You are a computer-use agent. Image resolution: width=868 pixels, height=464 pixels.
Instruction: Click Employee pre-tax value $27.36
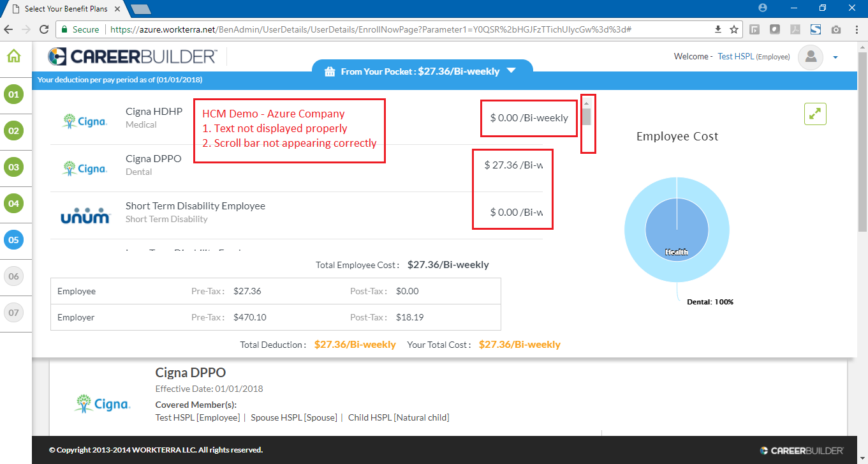pos(247,291)
